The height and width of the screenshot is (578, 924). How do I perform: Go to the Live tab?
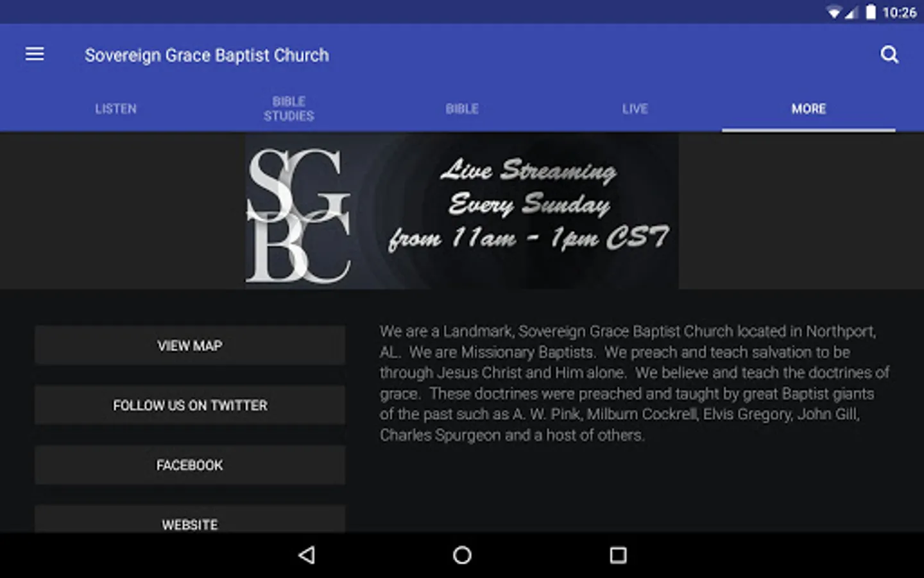[635, 109]
